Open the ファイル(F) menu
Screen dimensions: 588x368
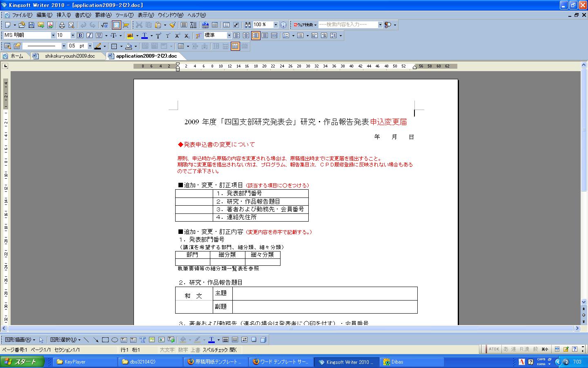tap(22, 15)
